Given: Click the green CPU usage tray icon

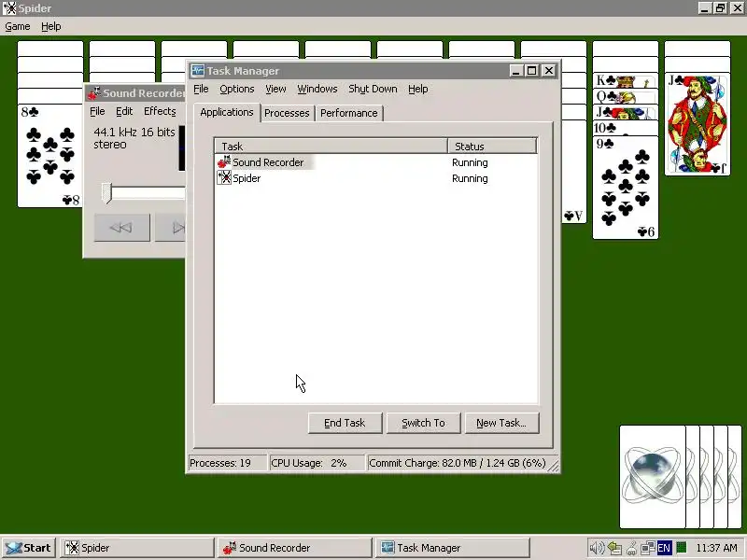Looking at the screenshot, I should 682,548.
